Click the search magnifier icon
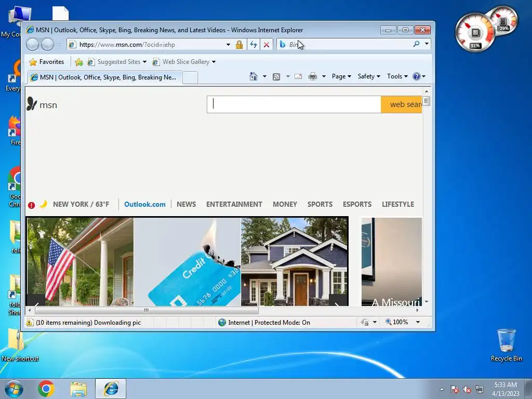This screenshot has width=532, height=399. [x=416, y=44]
